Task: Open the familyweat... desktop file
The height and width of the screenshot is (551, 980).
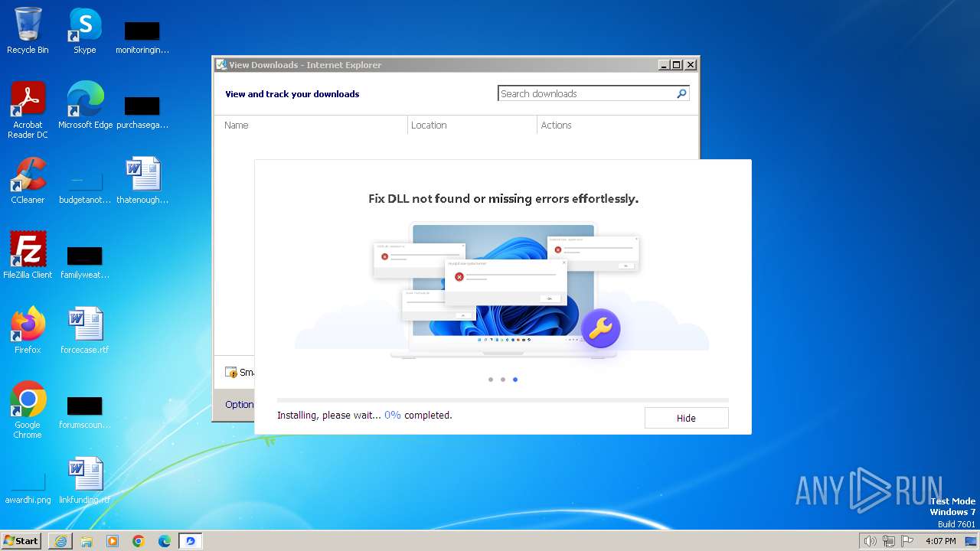Action: point(84,262)
